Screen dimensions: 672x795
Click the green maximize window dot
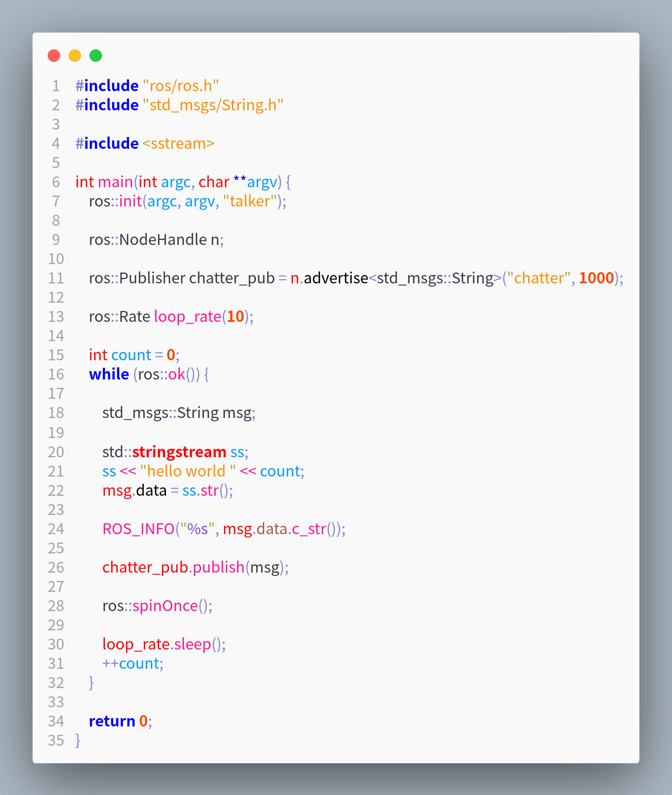pyautogui.click(x=96, y=56)
